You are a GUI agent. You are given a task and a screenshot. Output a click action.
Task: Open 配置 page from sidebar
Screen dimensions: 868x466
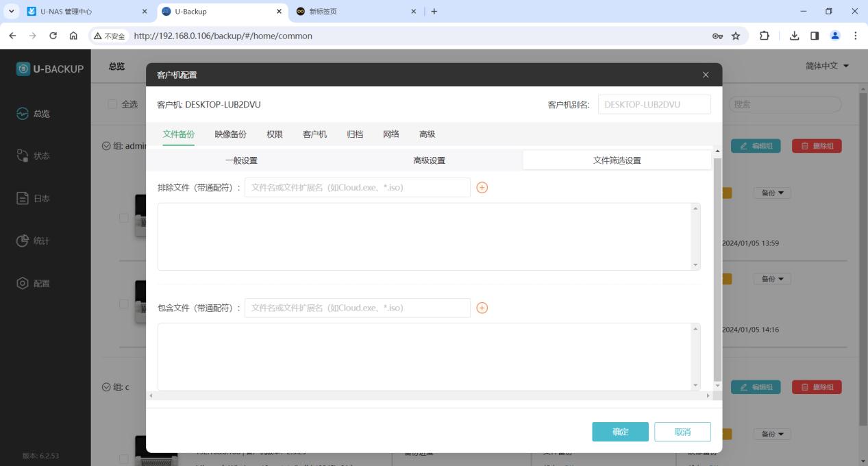click(41, 284)
